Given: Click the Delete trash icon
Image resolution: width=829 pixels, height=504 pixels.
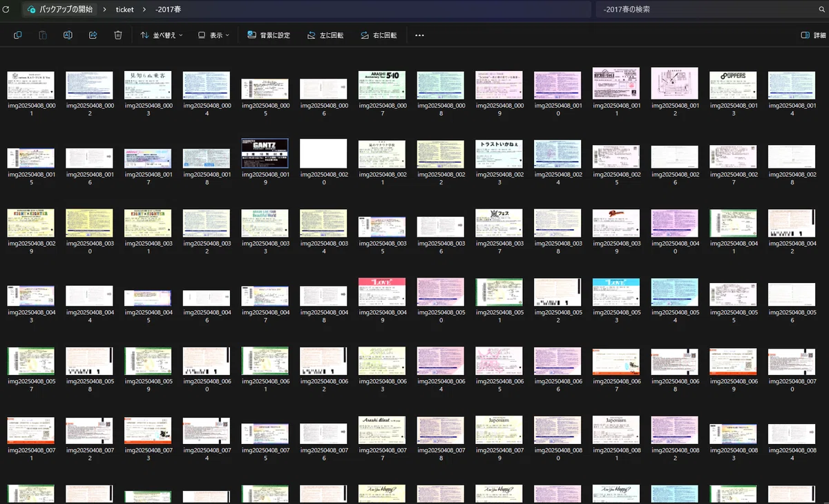Looking at the screenshot, I should 118,35.
